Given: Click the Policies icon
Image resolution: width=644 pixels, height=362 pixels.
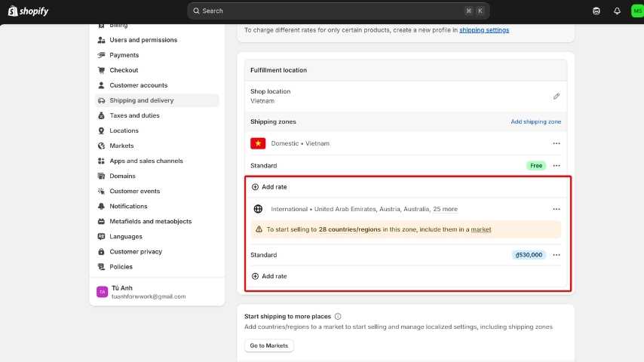Looking at the screenshot, I should pos(102,267).
